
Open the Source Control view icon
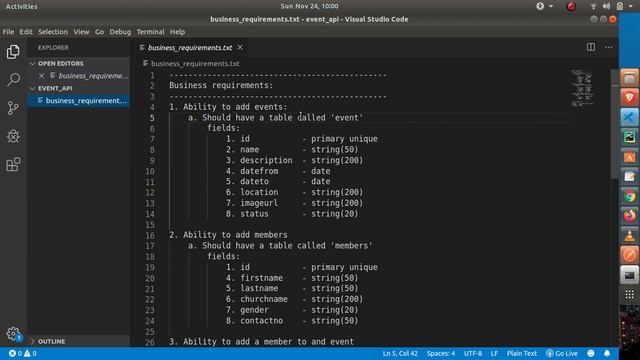point(13,108)
